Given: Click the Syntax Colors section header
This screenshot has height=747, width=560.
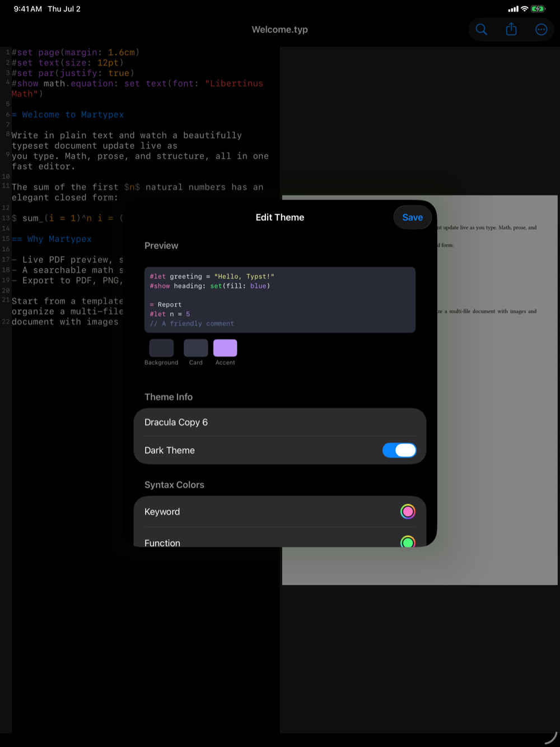Looking at the screenshot, I should [x=174, y=485].
